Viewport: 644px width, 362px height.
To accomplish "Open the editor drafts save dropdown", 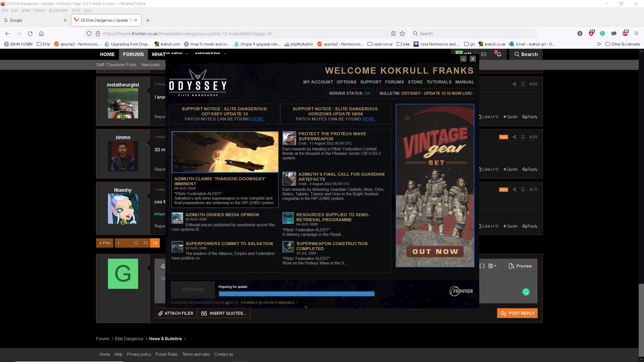I will (x=492, y=266).
